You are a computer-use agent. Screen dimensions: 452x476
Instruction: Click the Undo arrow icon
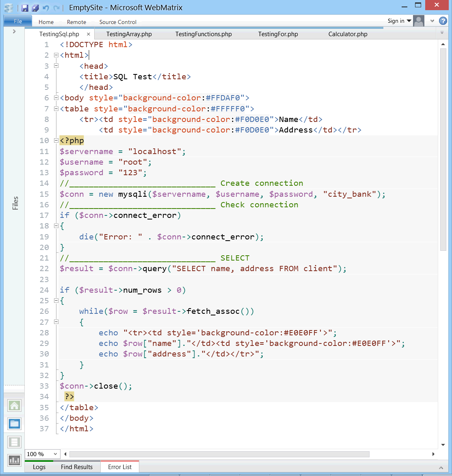click(x=46, y=8)
